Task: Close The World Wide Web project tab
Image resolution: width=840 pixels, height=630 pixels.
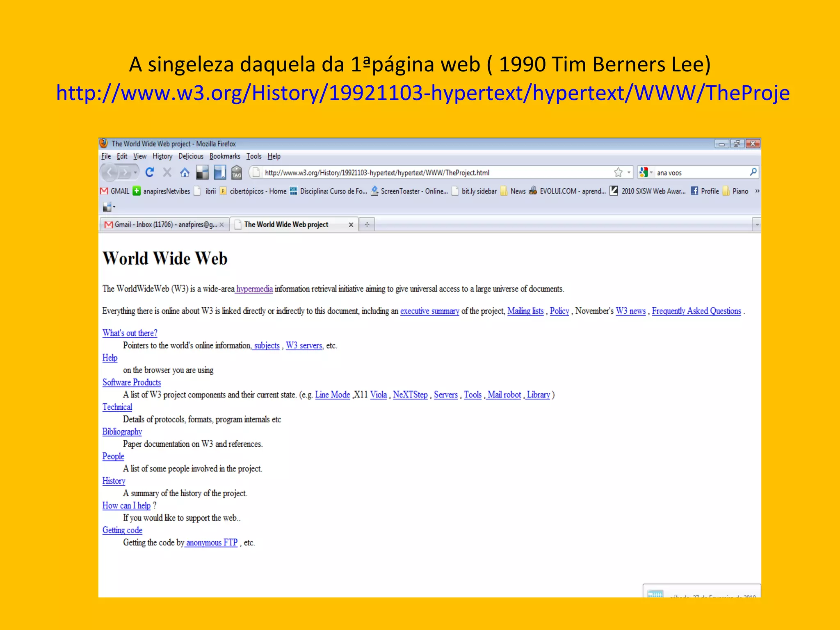Action: [x=351, y=225]
